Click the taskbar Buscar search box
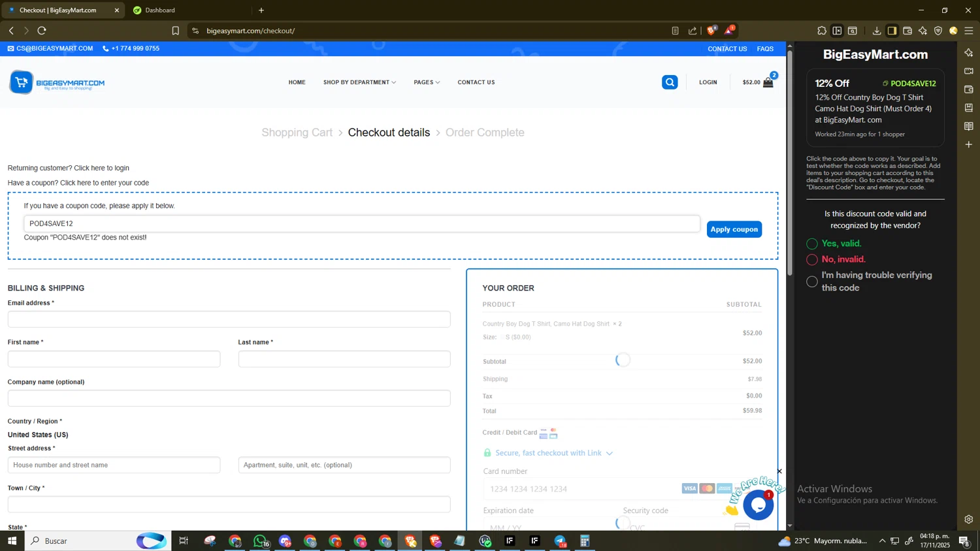The height and width of the screenshot is (551, 980). [x=98, y=541]
